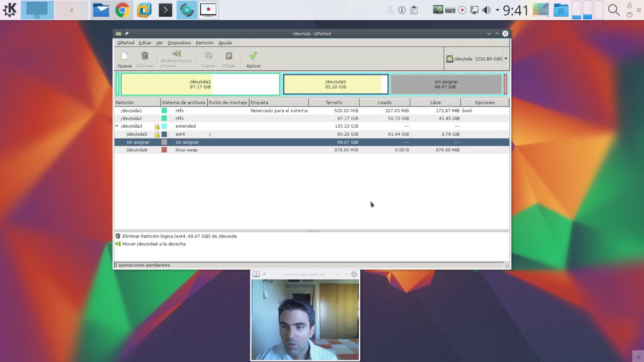This screenshot has height=362, width=644.
Task: Click the '2 operaciones pendientes' status text
Action: pos(142,265)
